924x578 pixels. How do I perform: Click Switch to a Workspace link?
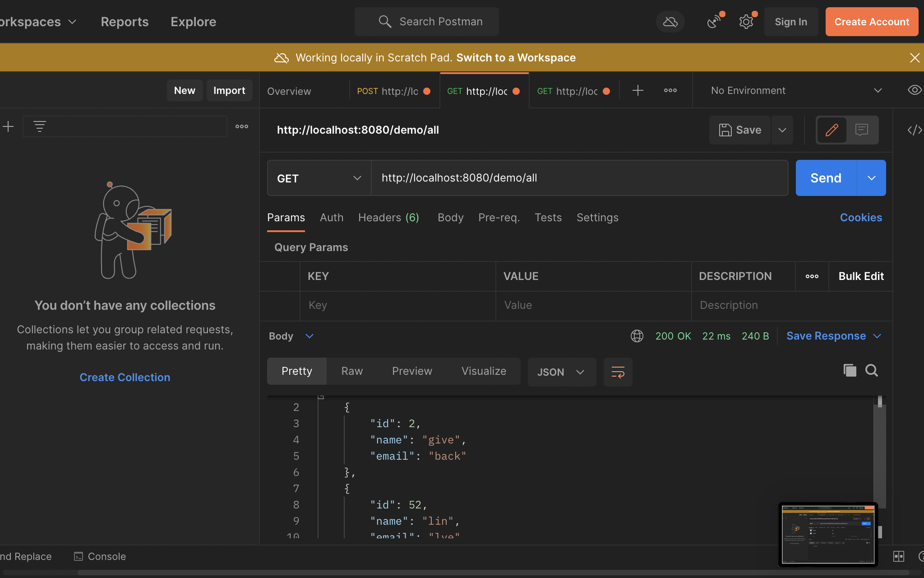click(x=516, y=58)
